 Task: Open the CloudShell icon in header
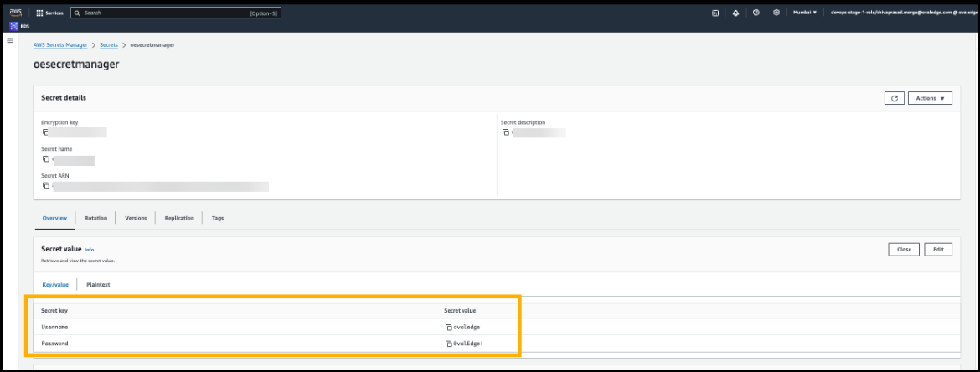(x=715, y=13)
